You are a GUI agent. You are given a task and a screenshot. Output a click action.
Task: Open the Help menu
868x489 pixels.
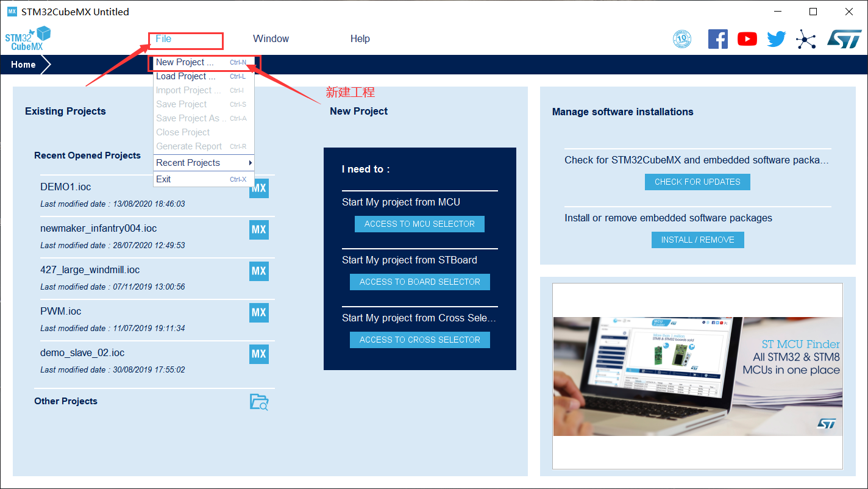[x=360, y=39]
